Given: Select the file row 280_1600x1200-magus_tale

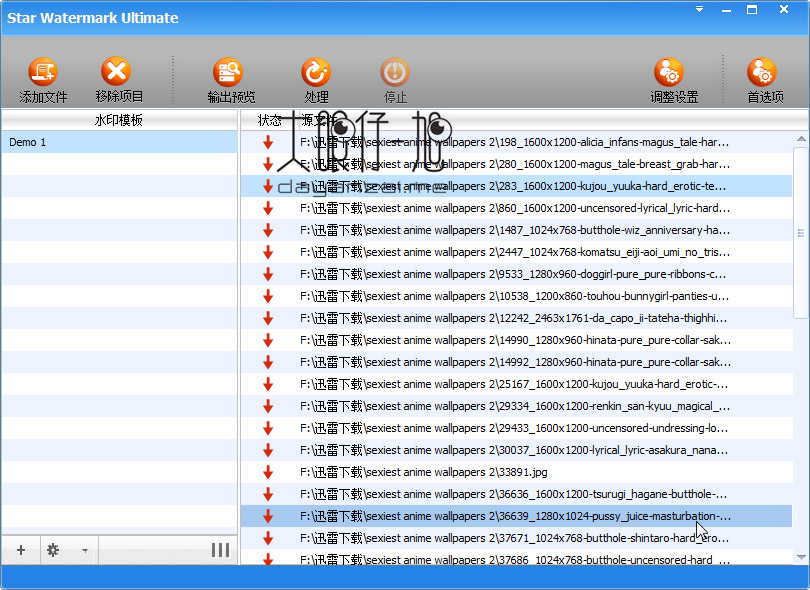Looking at the screenshot, I should pos(516,164).
